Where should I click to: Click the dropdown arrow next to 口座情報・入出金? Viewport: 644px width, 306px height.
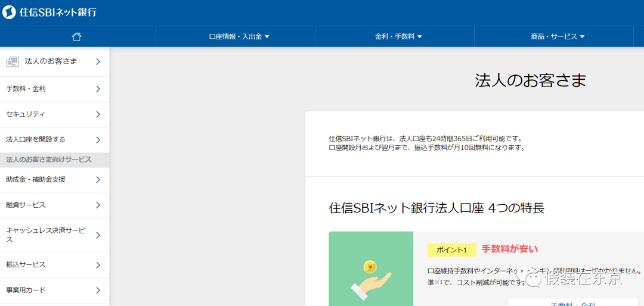coord(267,37)
